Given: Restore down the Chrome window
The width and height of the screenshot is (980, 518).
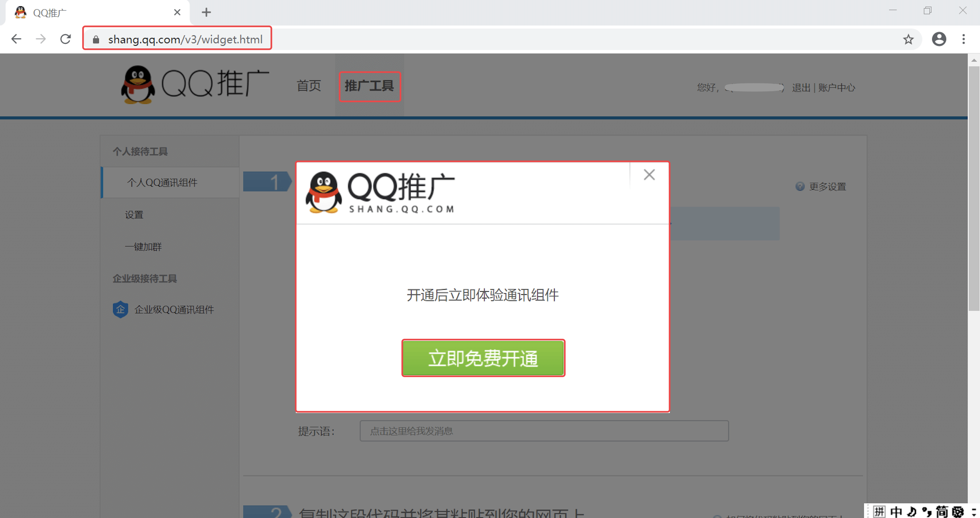Looking at the screenshot, I should (x=927, y=10).
